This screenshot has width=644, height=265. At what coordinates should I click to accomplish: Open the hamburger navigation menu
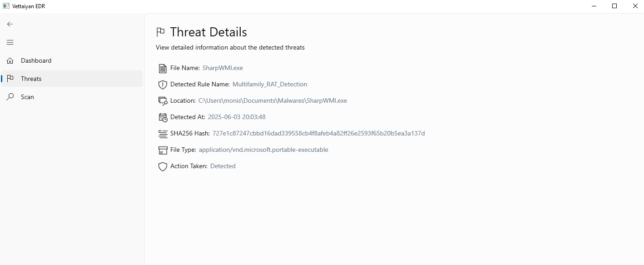point(10,42)
